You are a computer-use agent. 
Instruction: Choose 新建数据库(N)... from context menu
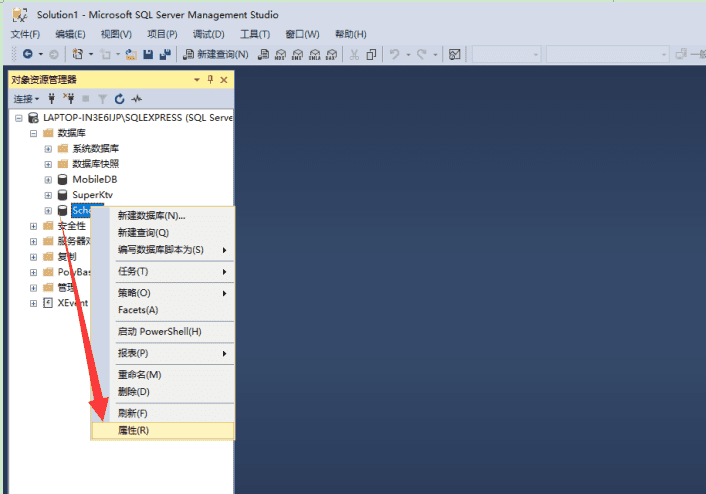pos(163,216)
